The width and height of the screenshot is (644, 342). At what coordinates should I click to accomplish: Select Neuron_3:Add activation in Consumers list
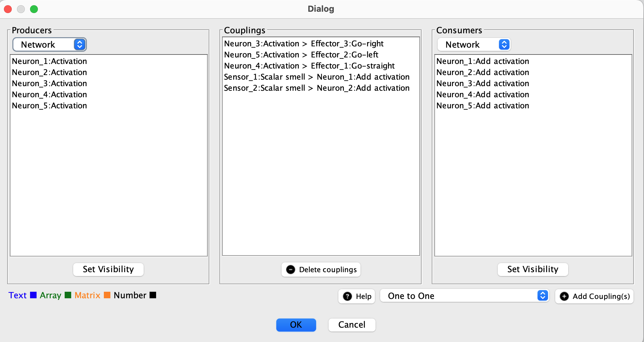[x=483, y=84]
